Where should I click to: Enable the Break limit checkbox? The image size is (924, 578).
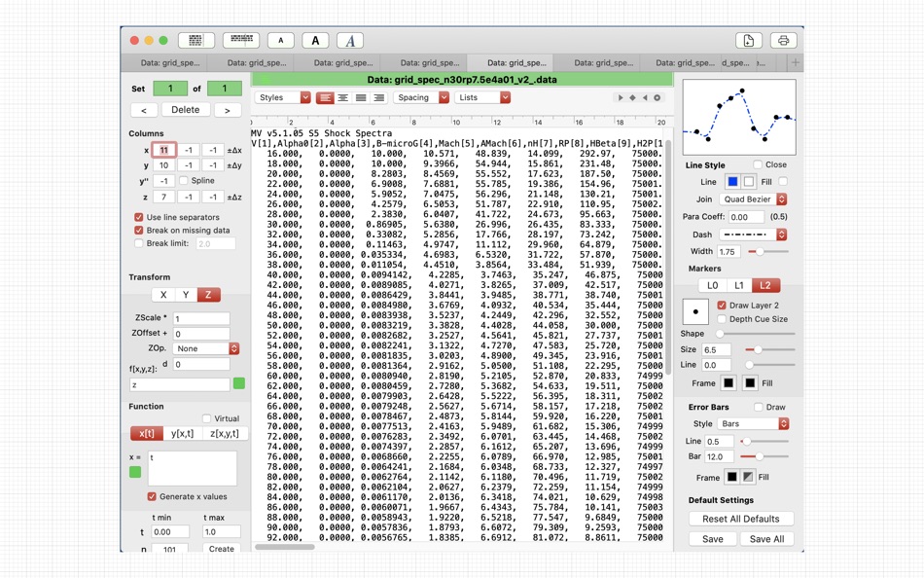(x=138, y=243)
